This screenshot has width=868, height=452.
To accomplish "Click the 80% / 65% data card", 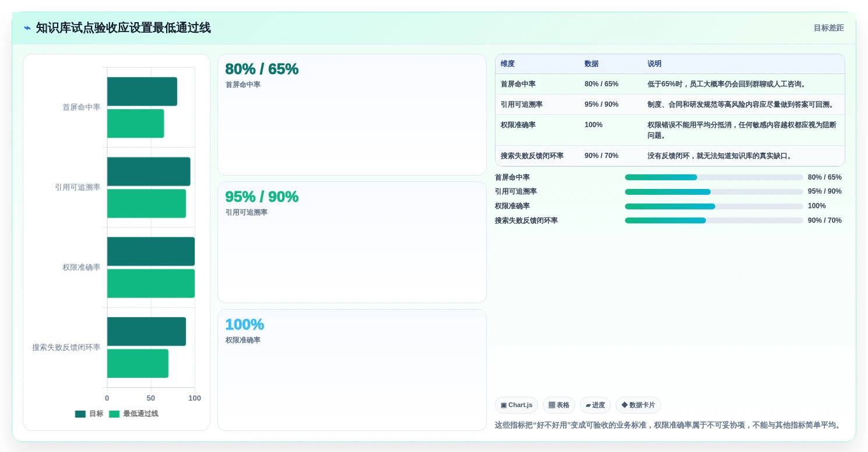I will (x=352, y=115).
